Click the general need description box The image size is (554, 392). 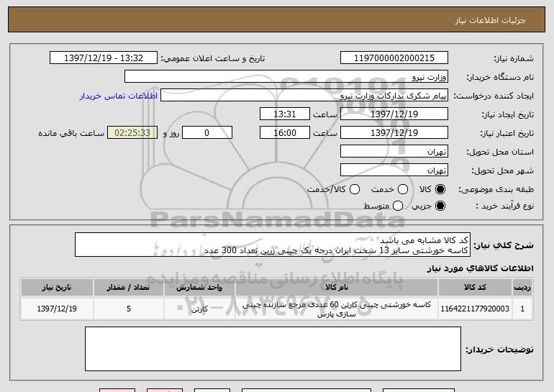(x=273, y=245)
